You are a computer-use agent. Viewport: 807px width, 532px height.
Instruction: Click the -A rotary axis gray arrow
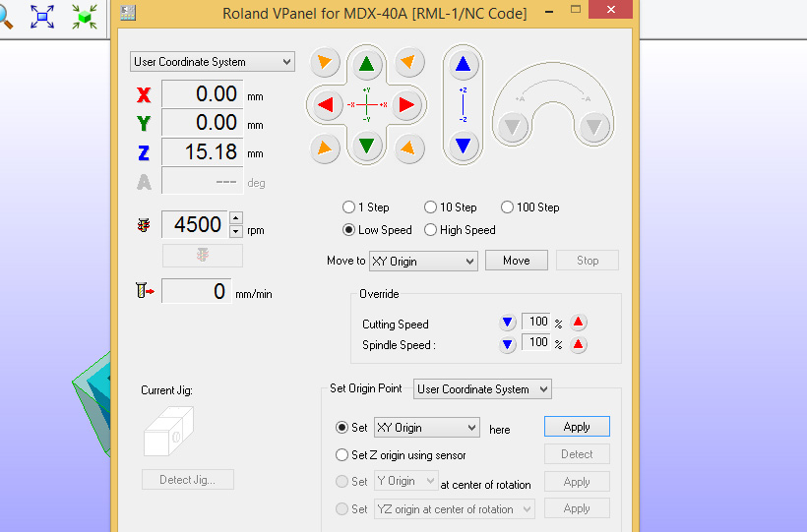tap(593, 126)
